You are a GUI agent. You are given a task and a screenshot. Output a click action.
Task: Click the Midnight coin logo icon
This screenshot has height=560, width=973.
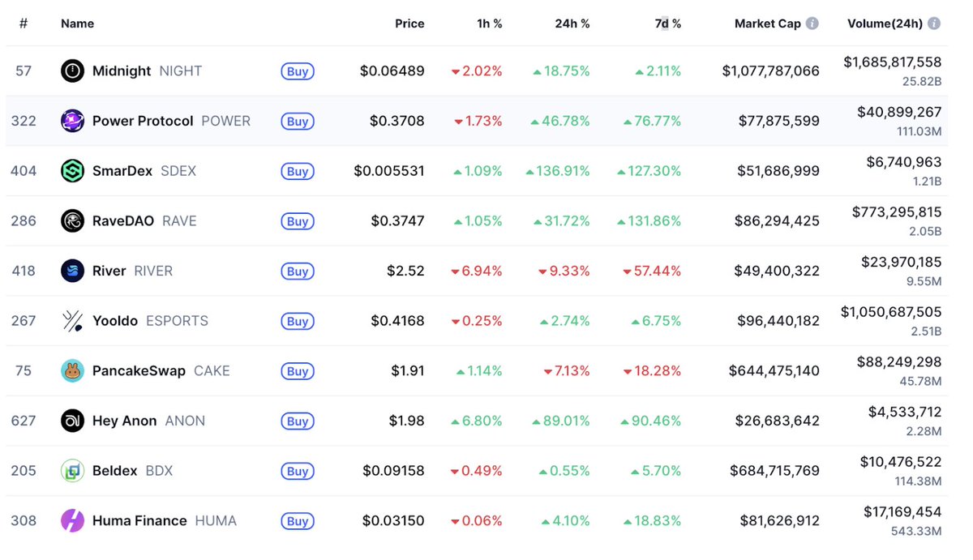[72, 71]
